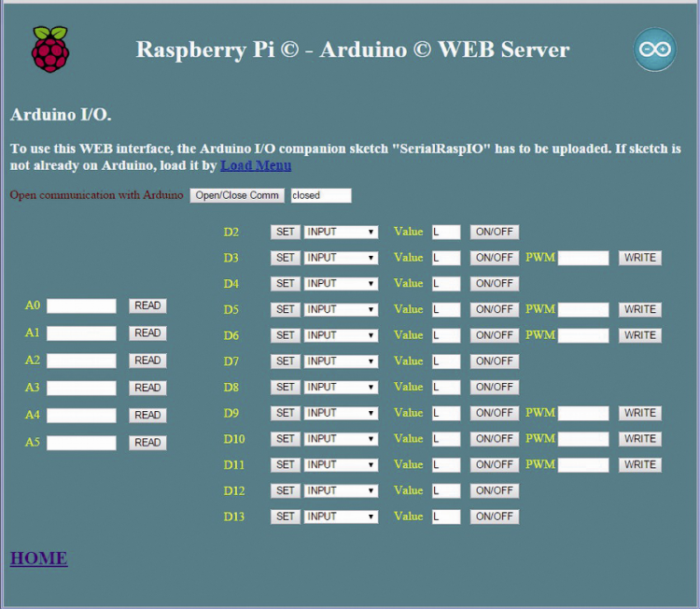This screenshot has height=609, width=700.
Task: Toggle D3 with its ON/OFF button
Action: tap(494, 258)
